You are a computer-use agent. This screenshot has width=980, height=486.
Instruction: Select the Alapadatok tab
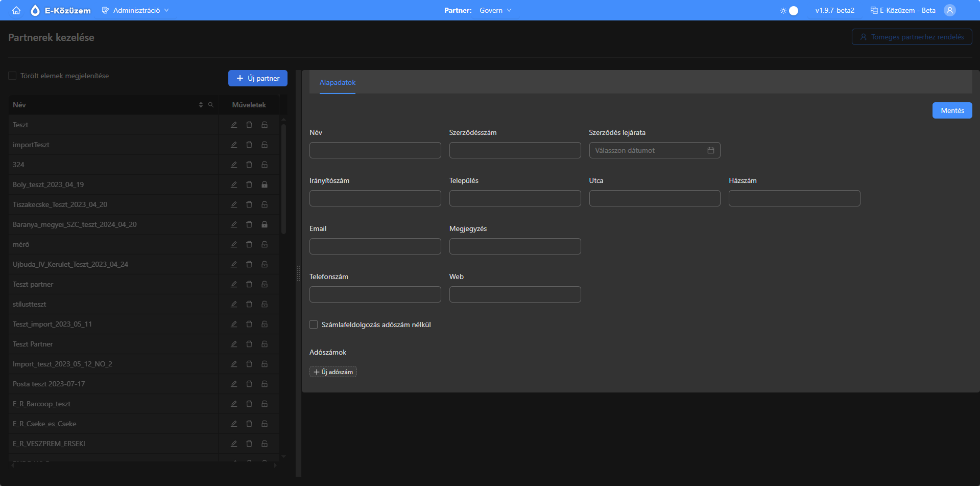[x=337, y=82]
